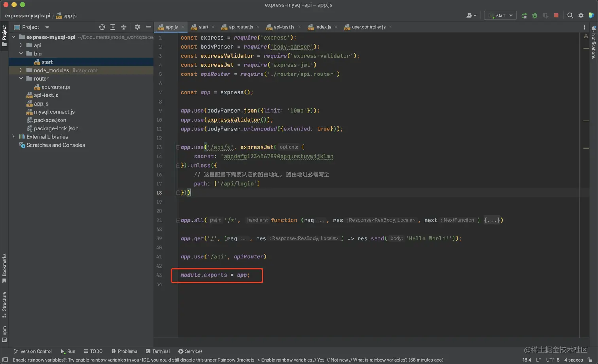Close the app.js tab

click(183, 27)
